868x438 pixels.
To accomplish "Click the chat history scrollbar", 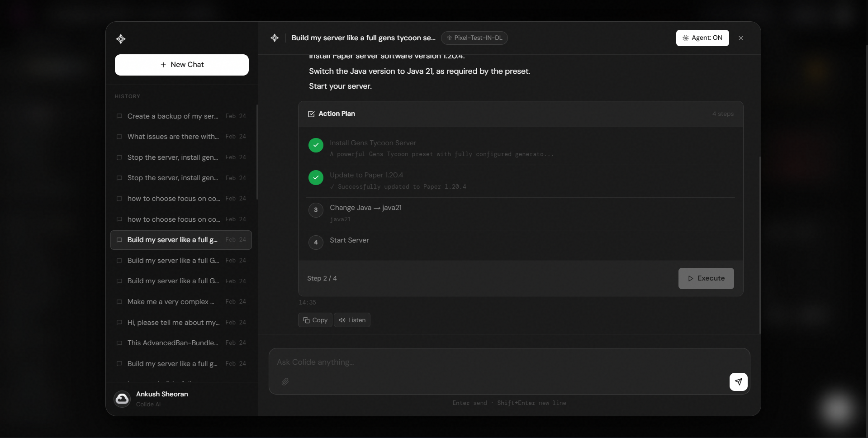I will click(x=257, y=152).
